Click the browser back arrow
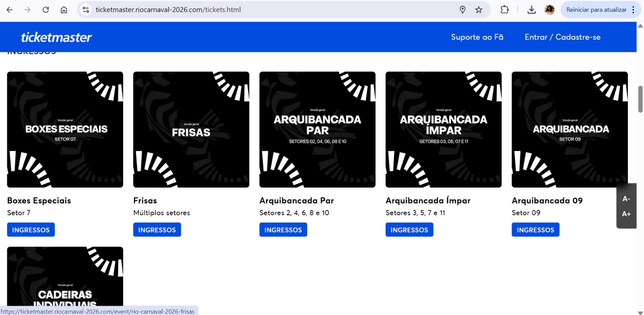The width and height of the screenshot is (644, 315). click(10, 10)
